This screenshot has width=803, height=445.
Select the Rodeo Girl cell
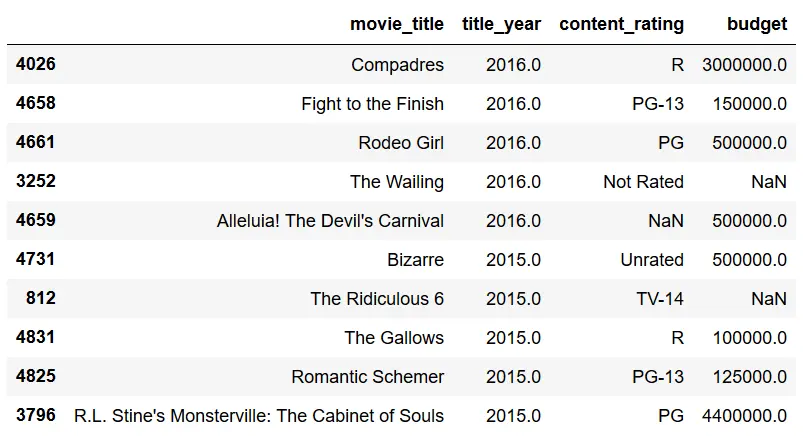click(401, 143)
